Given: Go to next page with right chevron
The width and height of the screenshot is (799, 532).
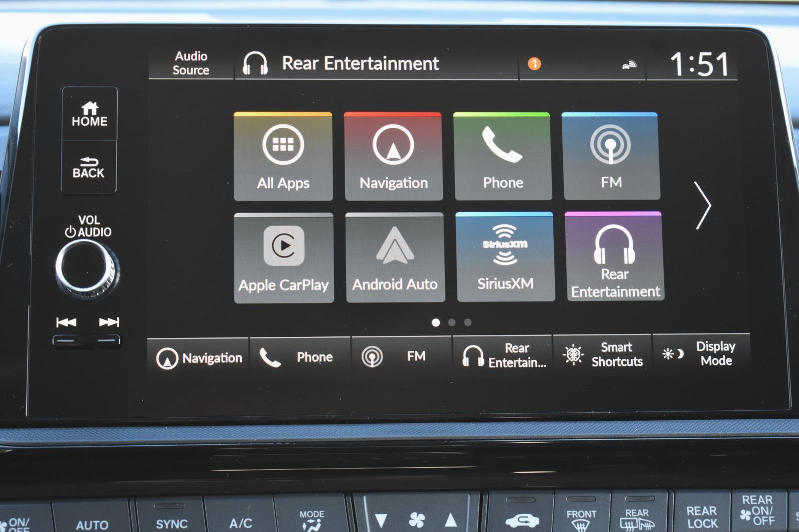Looking at the screenshot, I should [x=703, y=205].
